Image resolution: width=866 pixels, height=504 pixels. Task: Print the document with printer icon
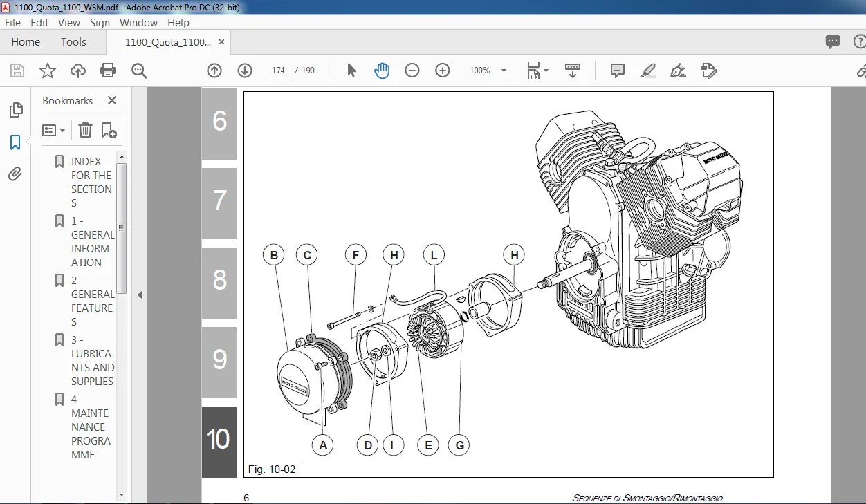[x=108, y=71]
